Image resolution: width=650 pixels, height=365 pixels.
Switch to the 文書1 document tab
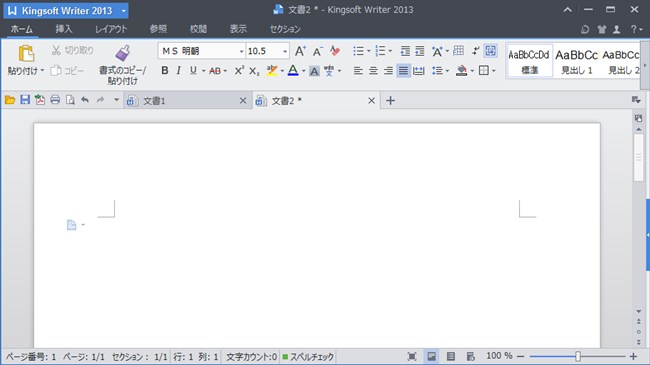coord(187,101)
